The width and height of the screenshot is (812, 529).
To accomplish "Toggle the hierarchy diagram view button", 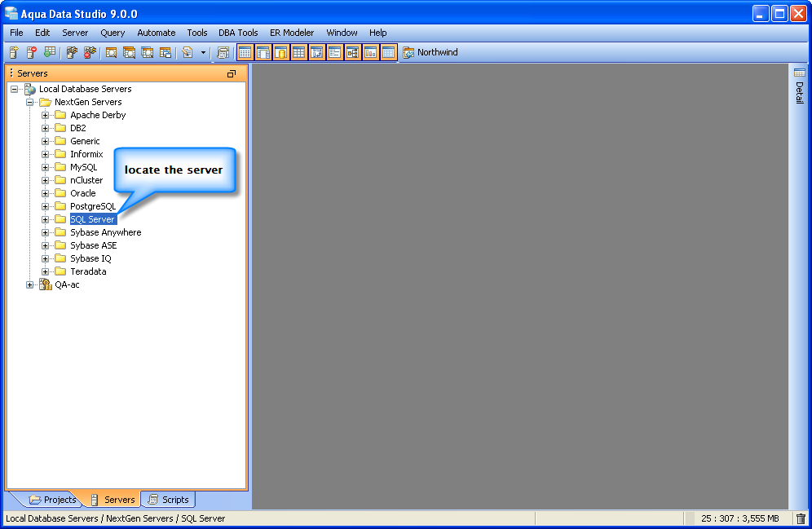I will tap(353, 52).
